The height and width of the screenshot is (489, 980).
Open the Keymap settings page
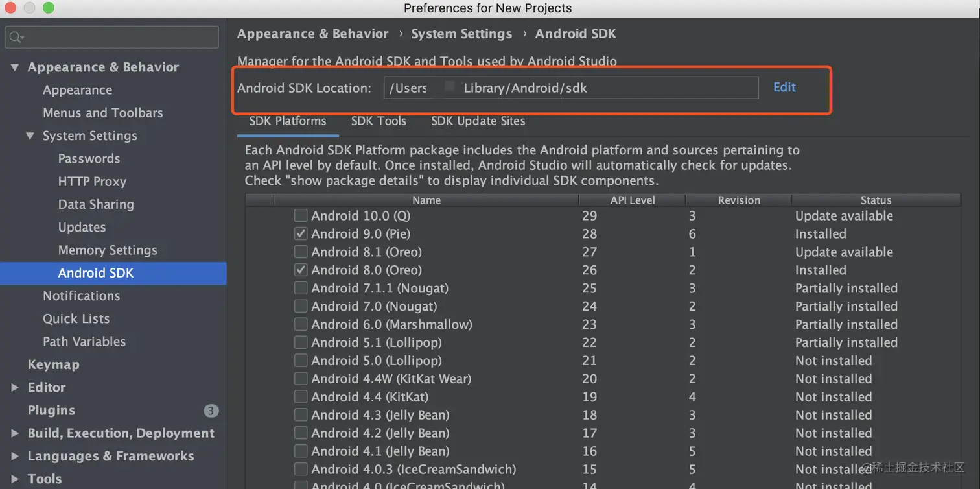click(53, 364)
